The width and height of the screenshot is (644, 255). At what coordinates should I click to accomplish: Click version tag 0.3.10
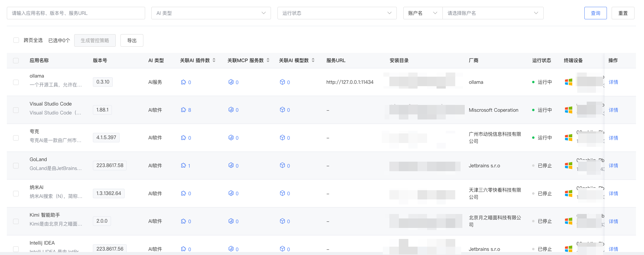[103, 82]
